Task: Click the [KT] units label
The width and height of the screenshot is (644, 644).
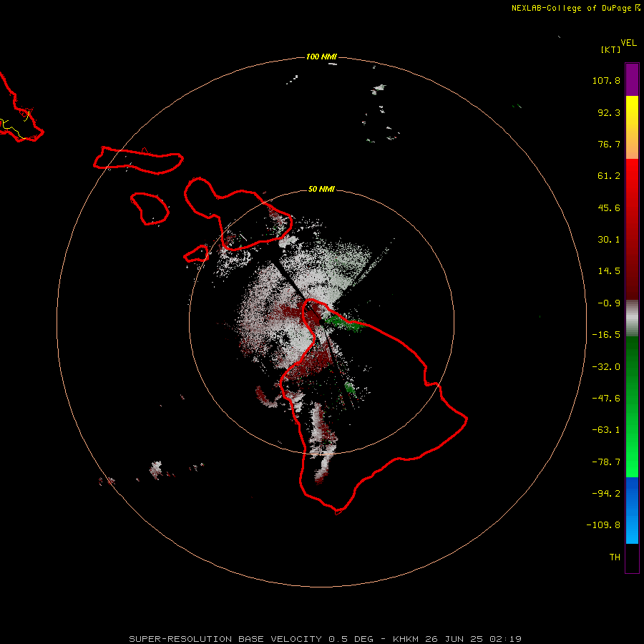Action: click(x=610, y=49)
